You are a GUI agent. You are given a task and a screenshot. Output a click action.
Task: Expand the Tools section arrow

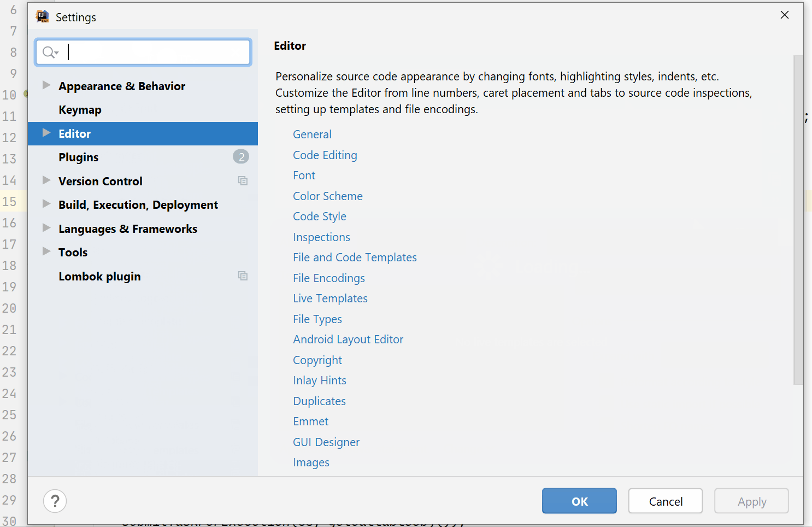[46, 251]
